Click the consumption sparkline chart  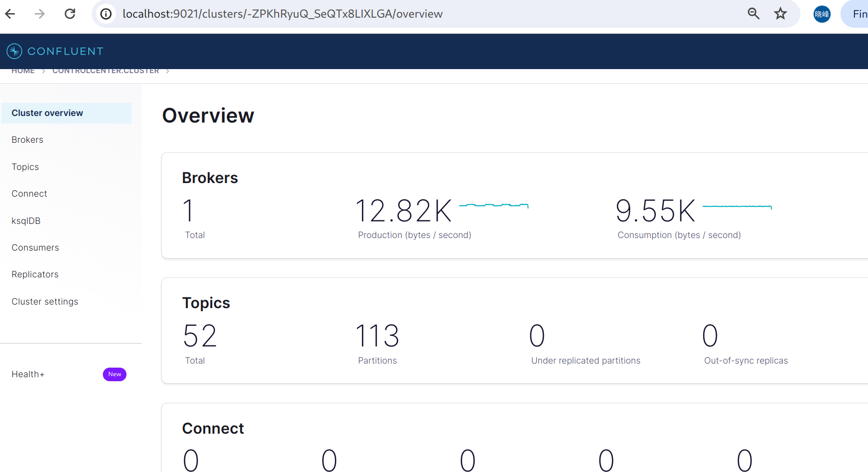(737, 206)
